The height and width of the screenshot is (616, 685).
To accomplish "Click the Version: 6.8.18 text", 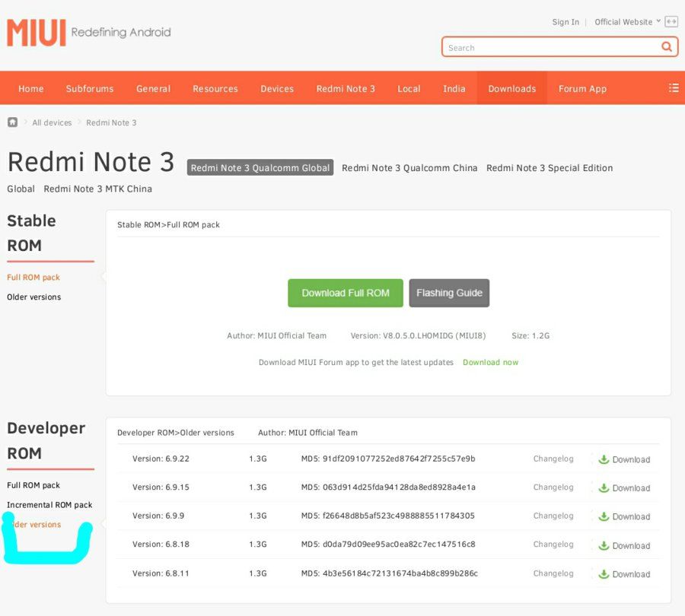I will click(x=161, y=545).
